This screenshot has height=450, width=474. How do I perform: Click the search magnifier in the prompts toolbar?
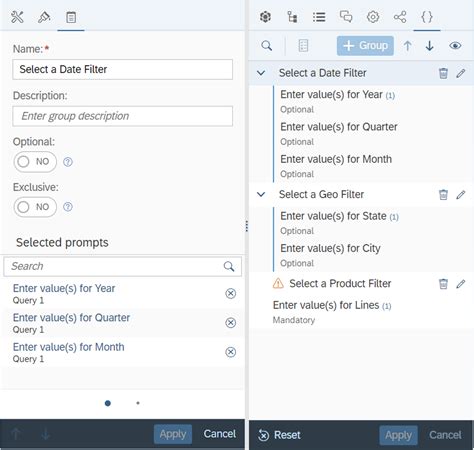(267, 46)
